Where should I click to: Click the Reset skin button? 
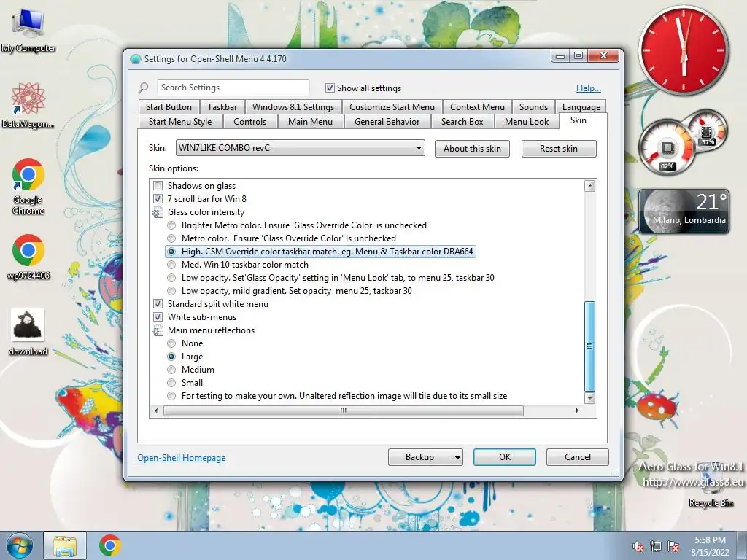tap(558, 149)
